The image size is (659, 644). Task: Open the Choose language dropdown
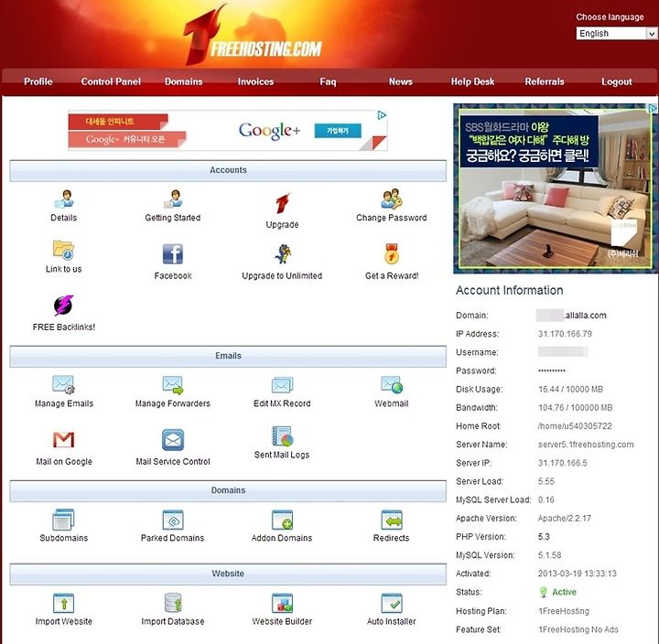point(616,33)
